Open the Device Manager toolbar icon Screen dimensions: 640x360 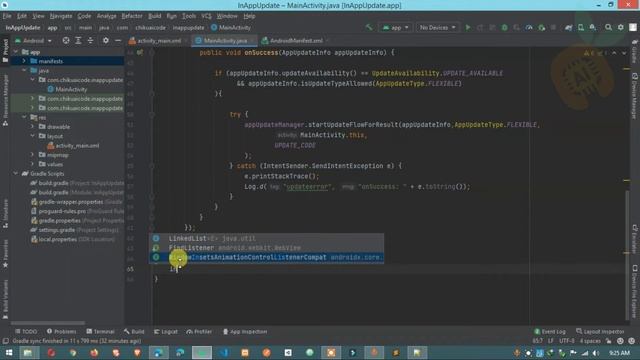point(580,27)
